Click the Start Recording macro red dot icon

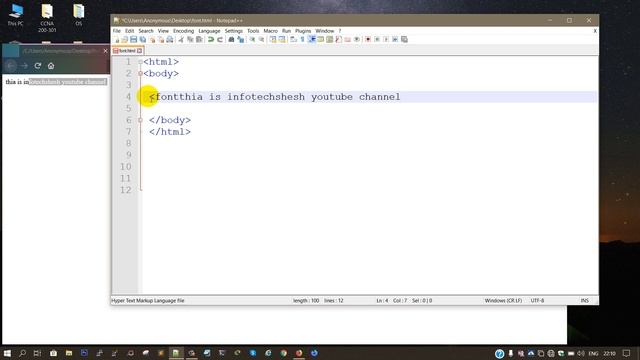[368, 40]
